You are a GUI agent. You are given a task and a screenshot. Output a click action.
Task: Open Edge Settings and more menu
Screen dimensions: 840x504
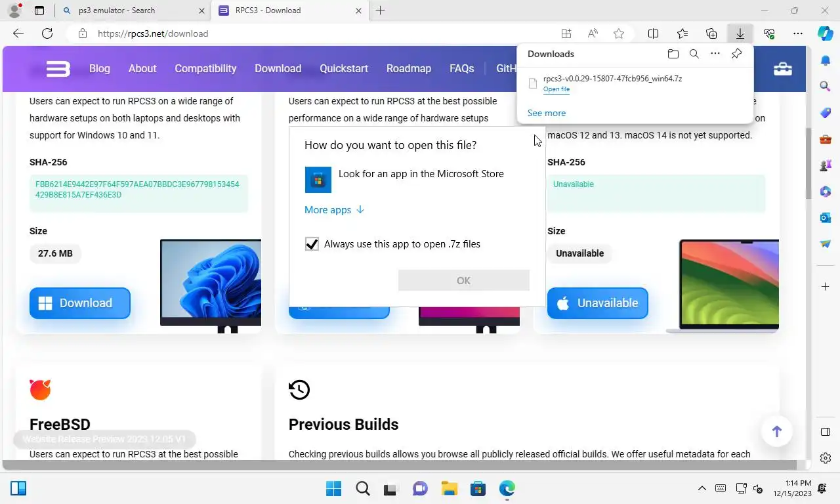point(797,33)
